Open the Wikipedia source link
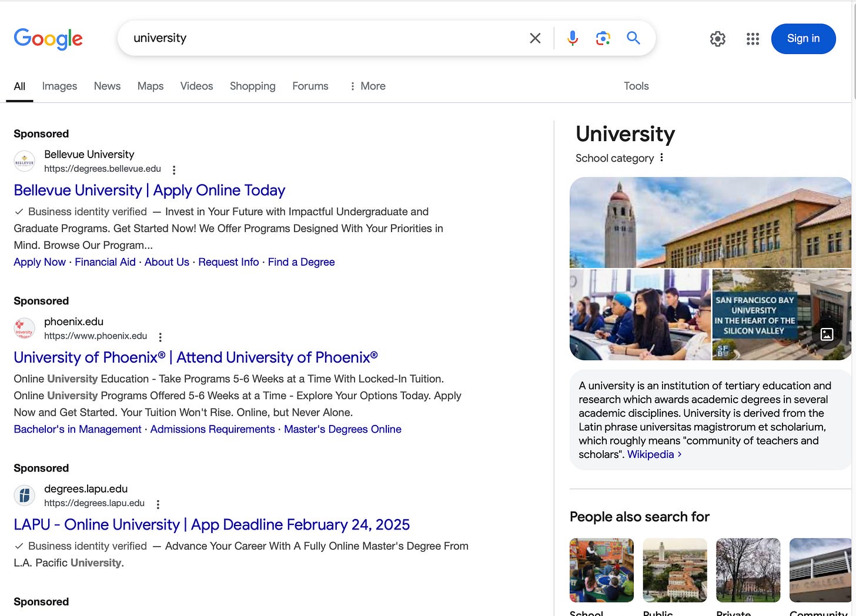This screenshot has width=856, height=616. [x=650, y=454]
